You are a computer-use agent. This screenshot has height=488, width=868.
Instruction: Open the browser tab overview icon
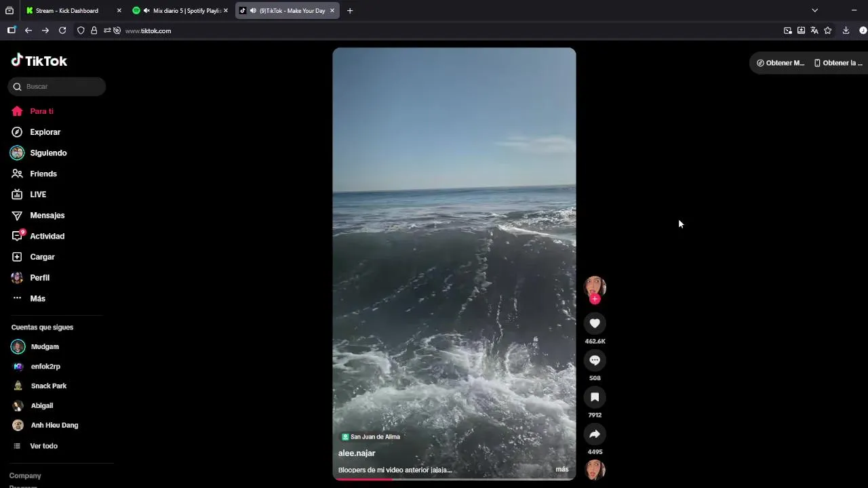tap(9, 11)
